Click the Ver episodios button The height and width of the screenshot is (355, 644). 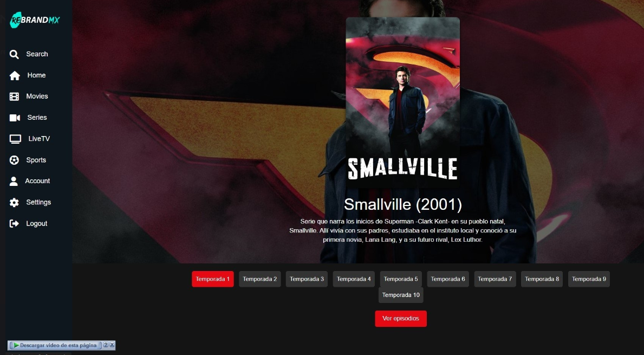click(x=401, y=319)
